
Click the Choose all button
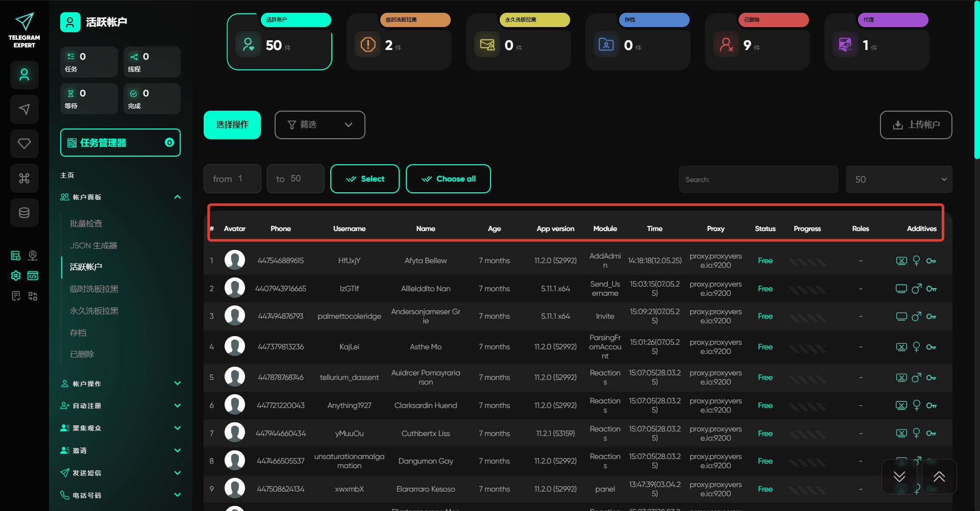coord(448,179)
